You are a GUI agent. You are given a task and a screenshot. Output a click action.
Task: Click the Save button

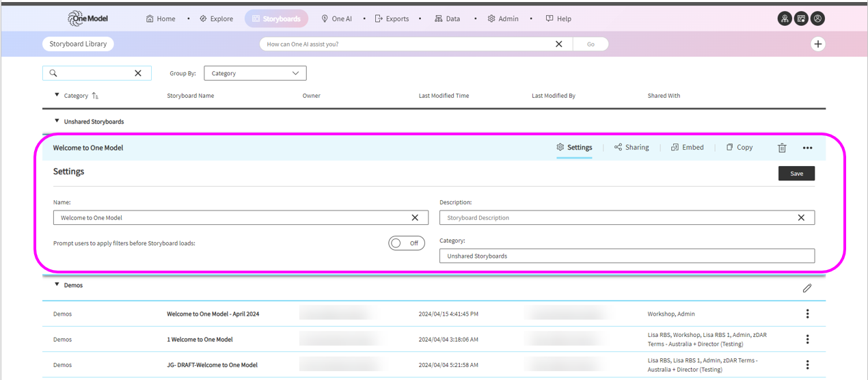point(796,174)
